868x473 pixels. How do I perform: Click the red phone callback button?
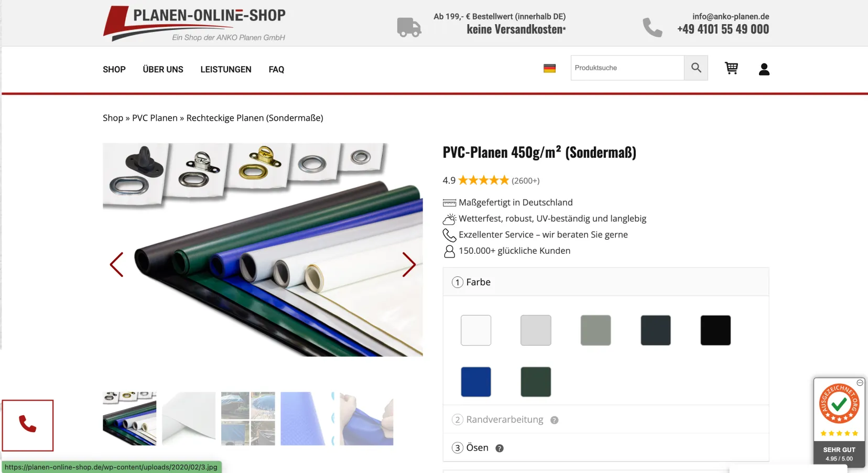[28, 425]
